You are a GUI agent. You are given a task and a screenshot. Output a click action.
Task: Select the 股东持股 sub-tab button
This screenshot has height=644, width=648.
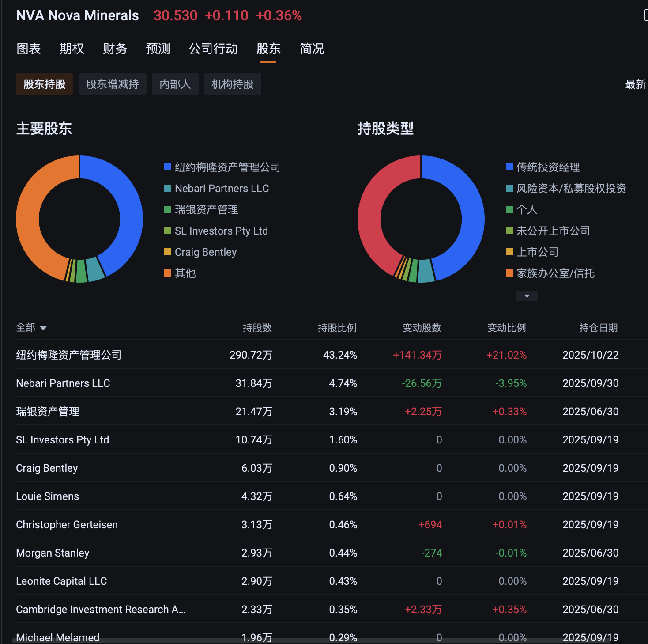tap(45, 84)
